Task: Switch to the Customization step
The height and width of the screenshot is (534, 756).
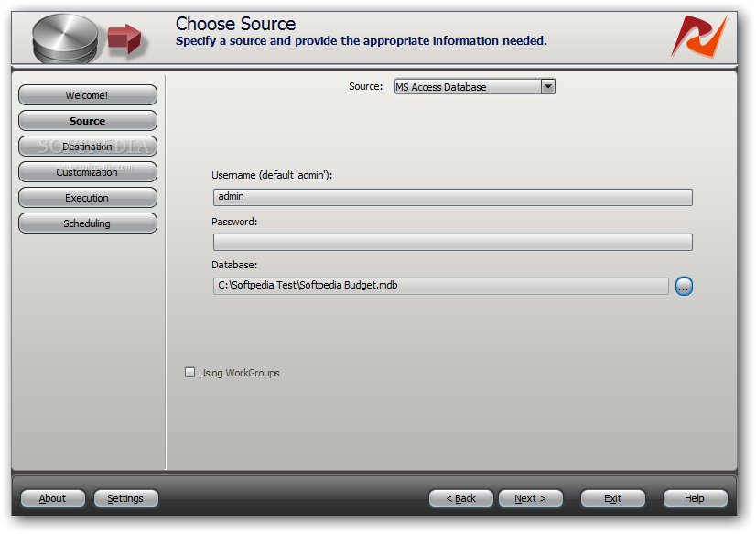Action: (87, 171)
